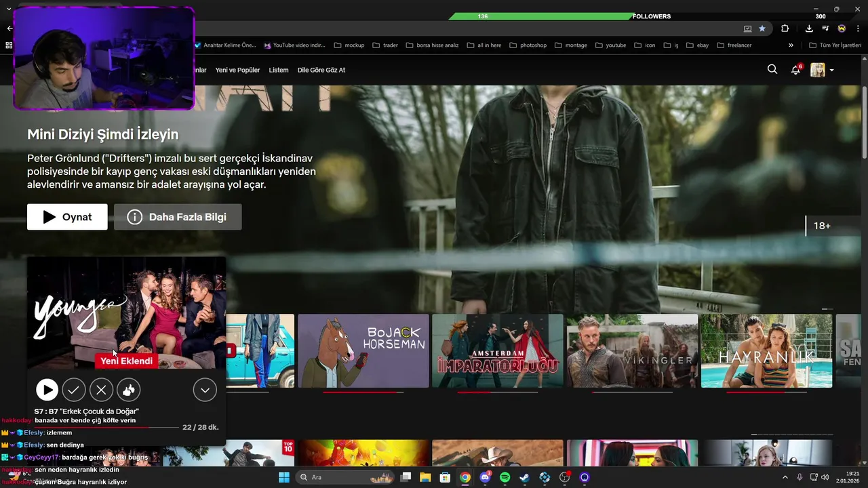868x488 pixels.
Task: Click the Chrome profile avatar icon
Action: click(842, 28)
